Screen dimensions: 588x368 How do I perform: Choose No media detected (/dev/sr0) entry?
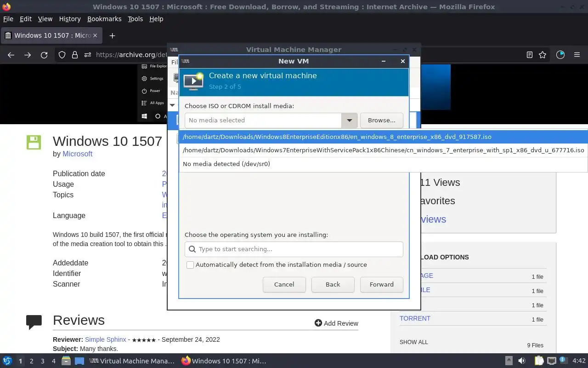(x=383, y=164)
